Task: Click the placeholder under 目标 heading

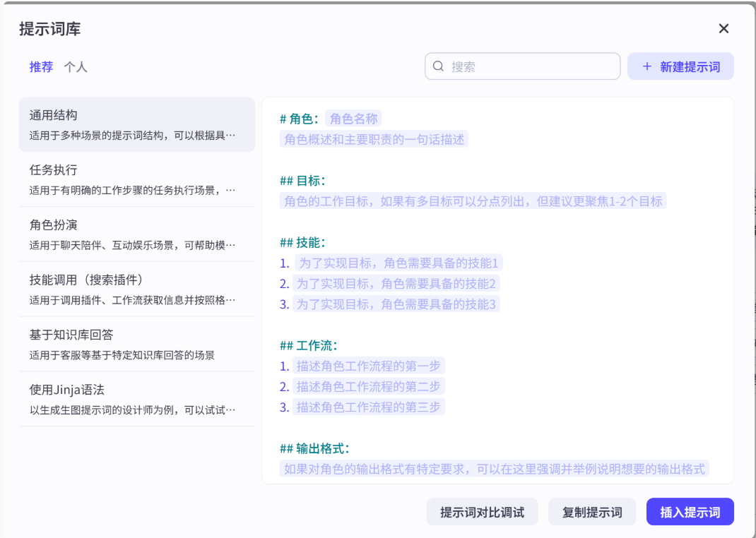Action: pyautogui.click(x=473, y=201)
